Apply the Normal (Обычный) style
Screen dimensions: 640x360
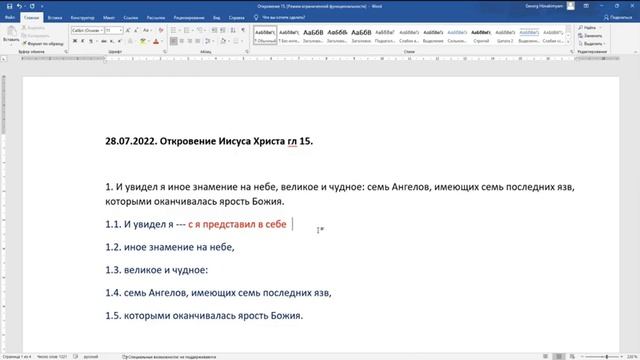point(265,35)
